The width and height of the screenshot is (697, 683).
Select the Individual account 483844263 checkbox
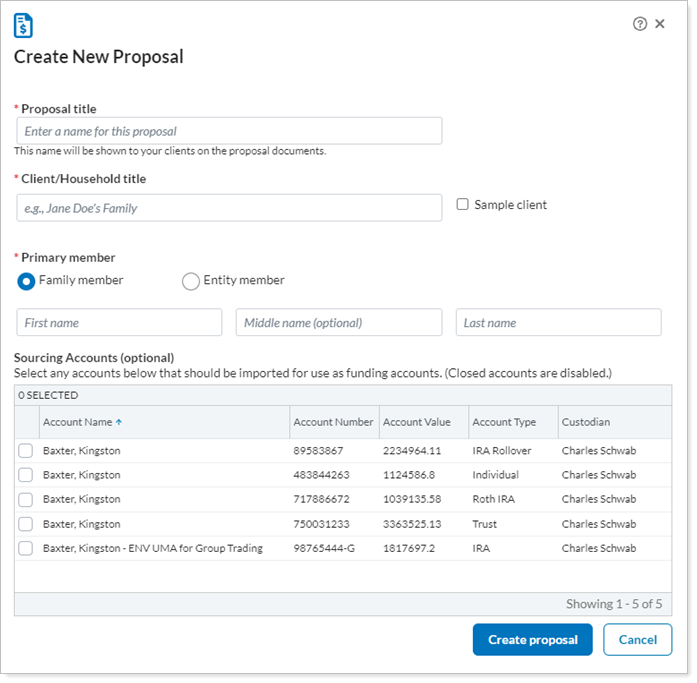point(26,476)
